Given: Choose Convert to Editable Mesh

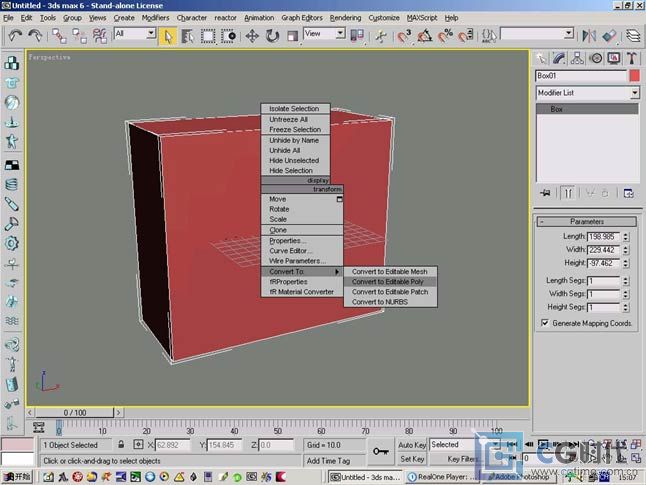Looking at the screenshot, I should tap(390, 272).
